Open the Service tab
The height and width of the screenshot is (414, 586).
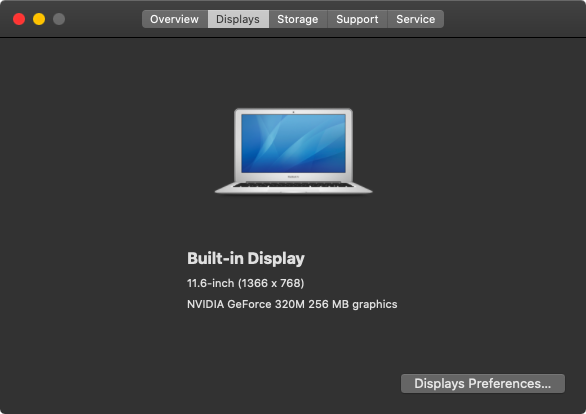point(416,19)
